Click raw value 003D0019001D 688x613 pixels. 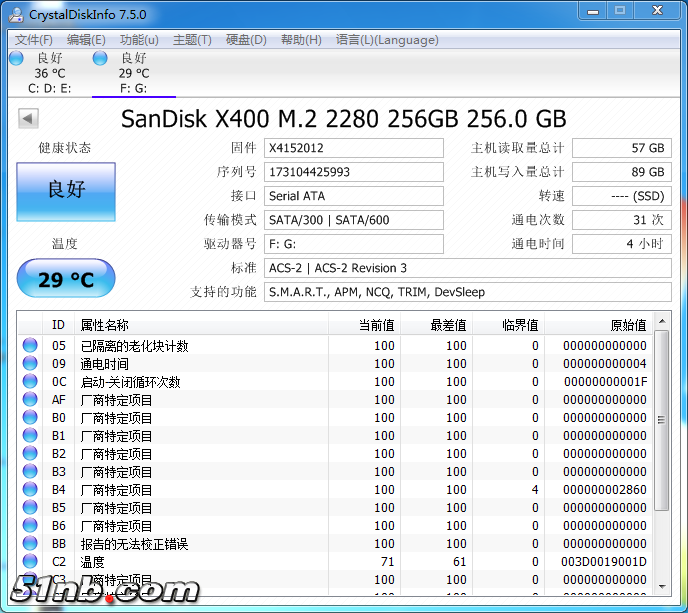click(x=604, y=562)
